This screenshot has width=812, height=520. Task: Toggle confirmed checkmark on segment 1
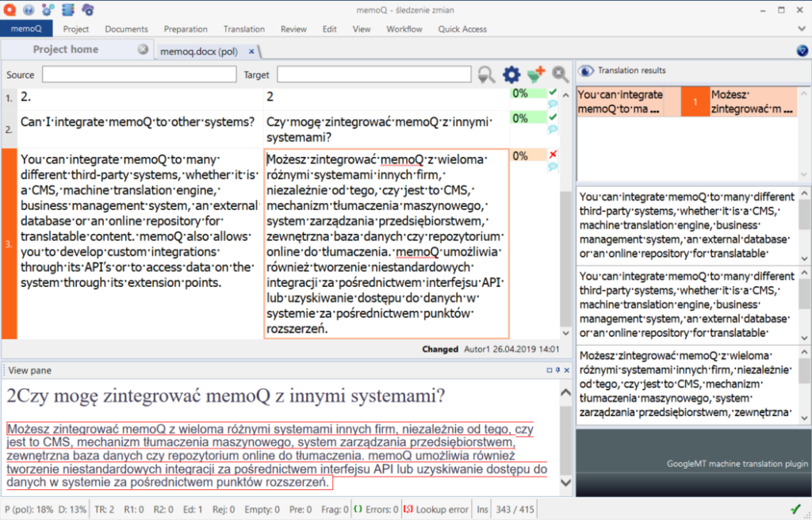(553, 93)
